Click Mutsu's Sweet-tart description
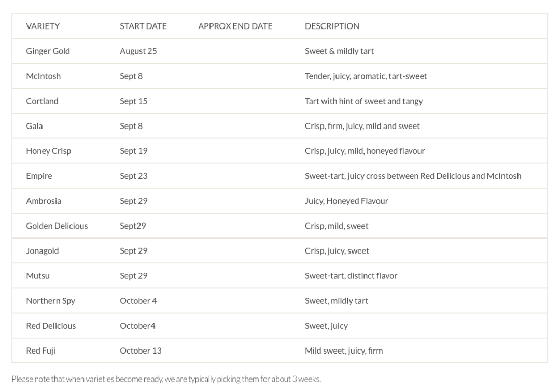This screenshot has height=392, width=560. point(351,276)
